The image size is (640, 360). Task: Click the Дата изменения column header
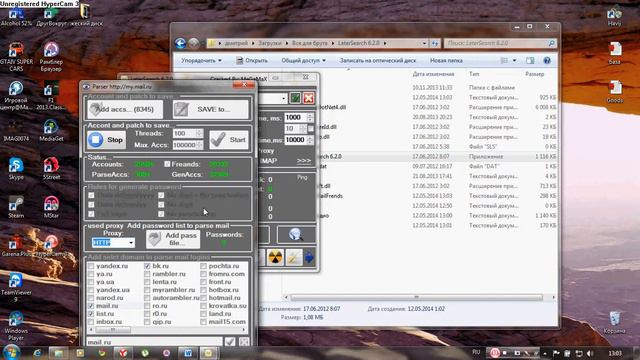point(433,74)
